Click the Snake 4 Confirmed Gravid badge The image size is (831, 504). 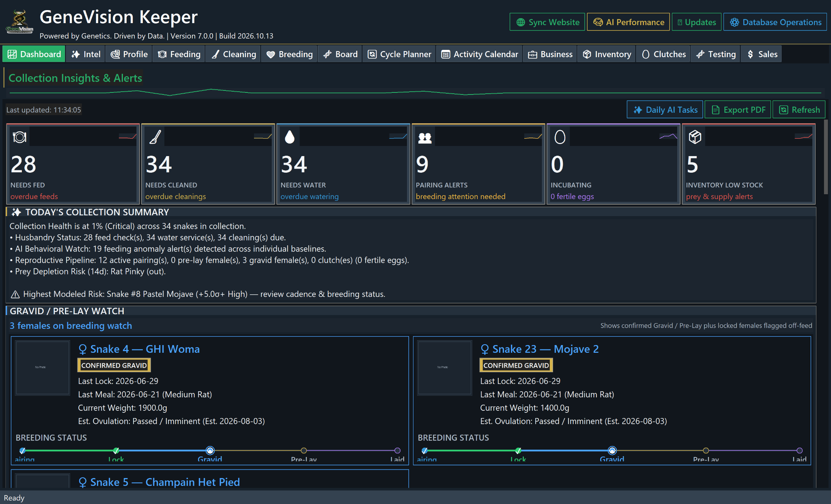click(x=114, y=365)
